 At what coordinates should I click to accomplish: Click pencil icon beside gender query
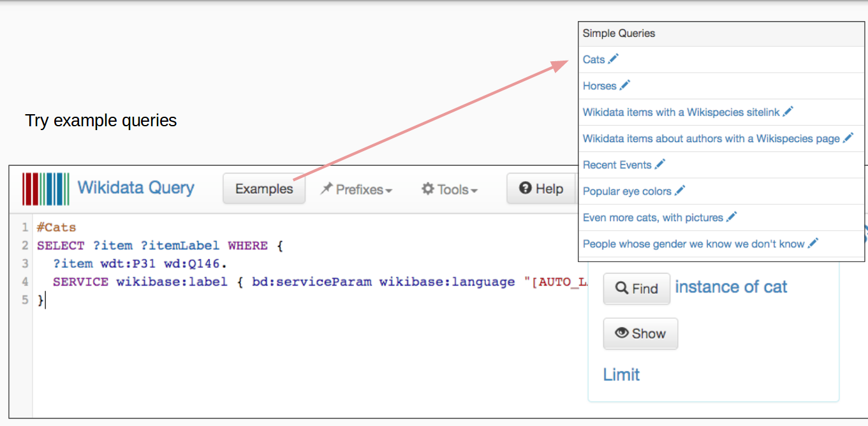813,243
